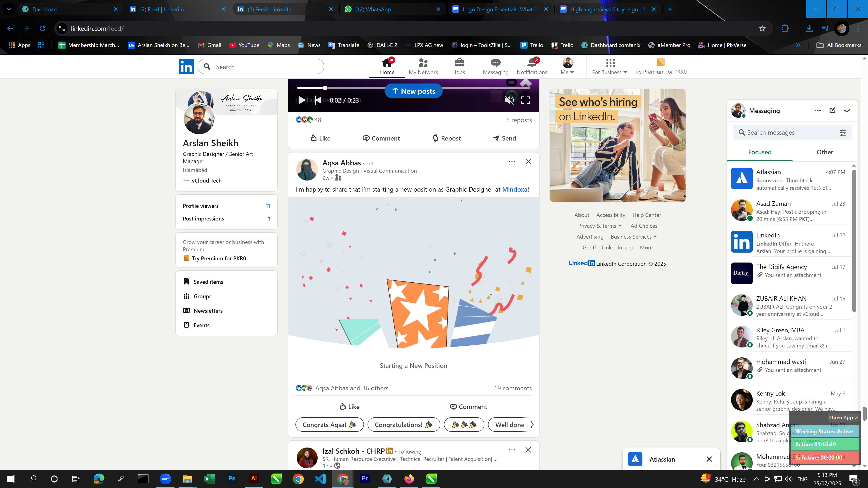Open Arslan Sheikh profile picture
Image resolution: width=868 pixels, height=488 pixels.
click(199, 119)
